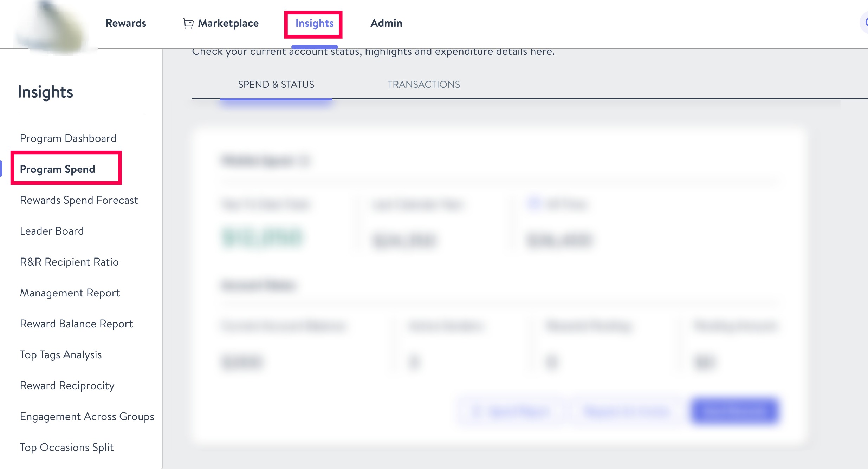868x470 pixels.
Task: Open the Leader Board page
Action: click(52, 231)
